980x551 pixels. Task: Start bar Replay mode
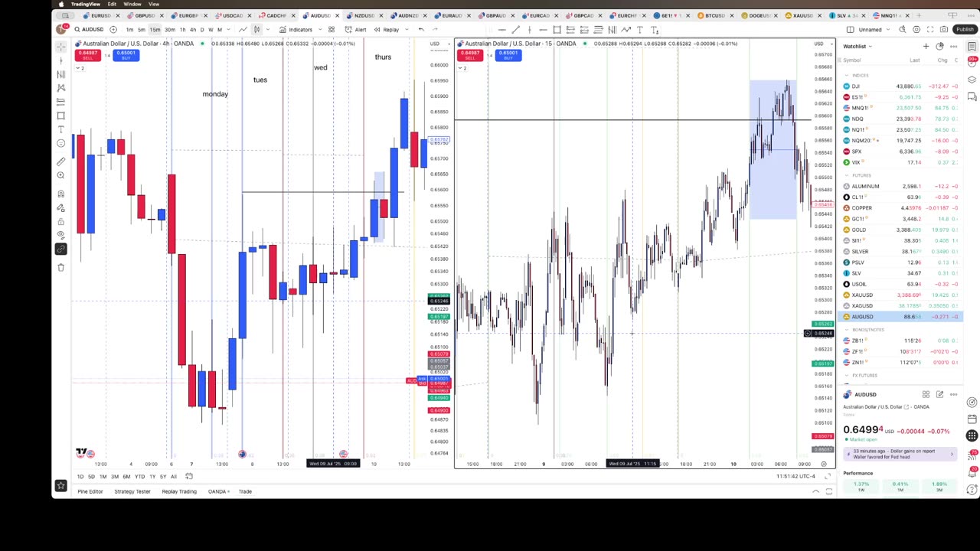click(x=387, y=30)
